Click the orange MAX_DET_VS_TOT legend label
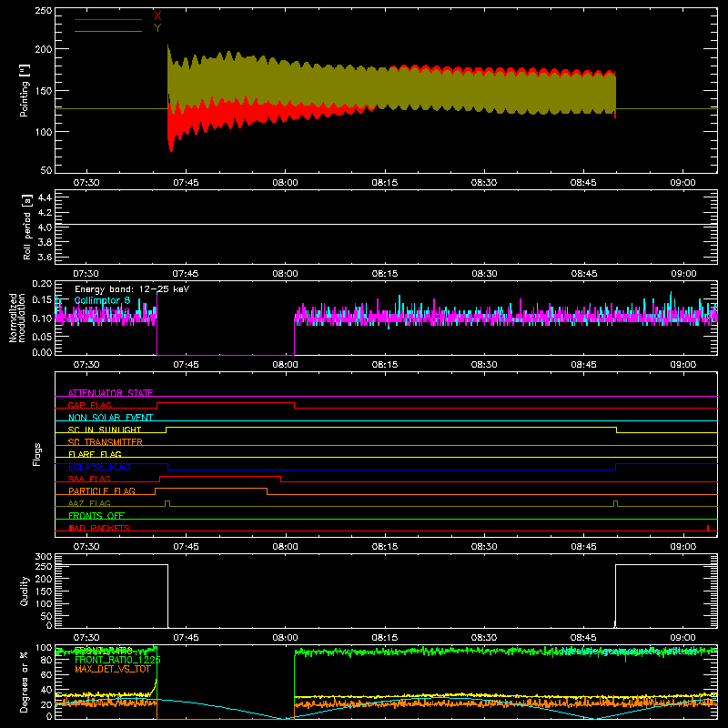Image resolution: width=728 pixels, height=728 pixels. pos(112,669)
